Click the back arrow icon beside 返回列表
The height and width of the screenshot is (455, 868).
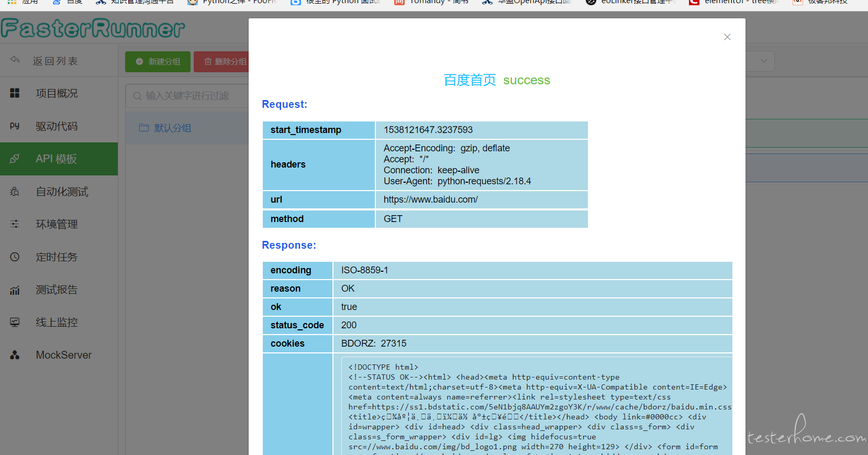[15, 60]
